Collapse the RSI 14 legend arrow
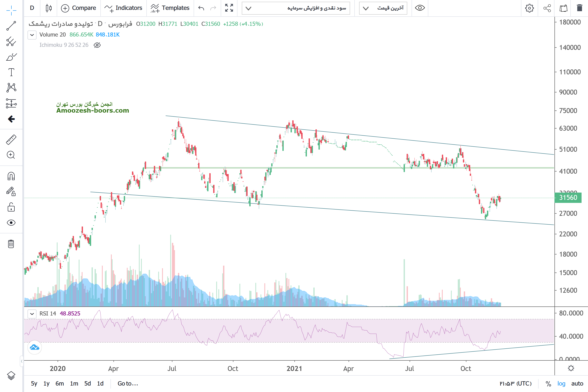The height and width of the screenshot is (392, 588). tap(32, 314)
